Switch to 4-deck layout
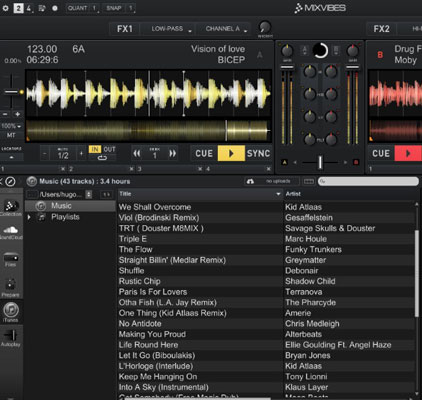This screenshot has width=422, height=400. [x=29, y=8]
